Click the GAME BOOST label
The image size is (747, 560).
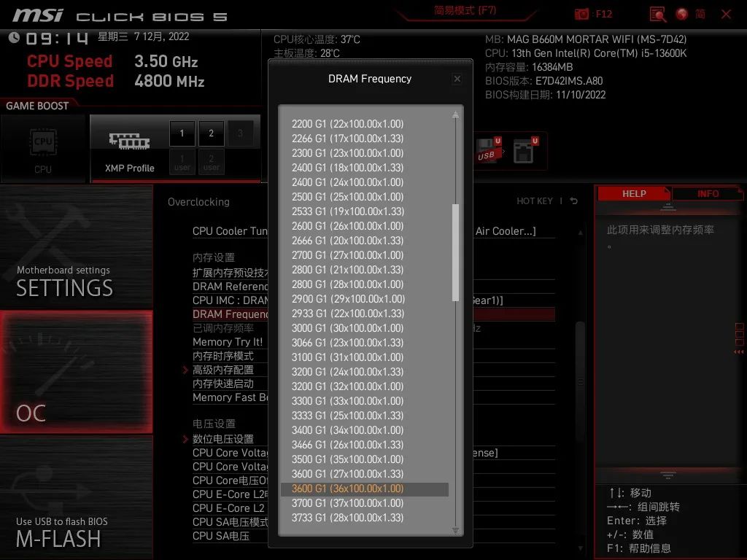tap(37, 106)
